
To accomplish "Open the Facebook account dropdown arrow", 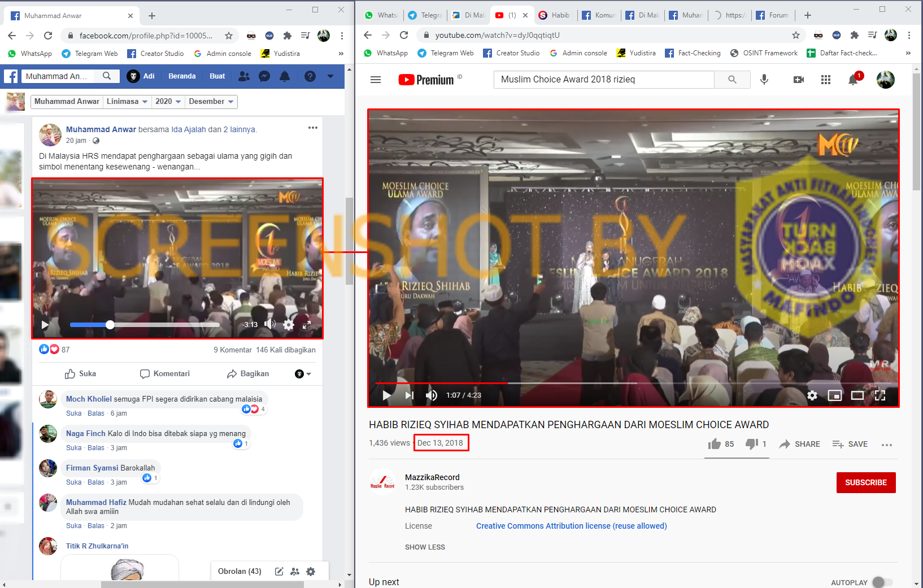I will pyautogui.click(x=330, y=76).
